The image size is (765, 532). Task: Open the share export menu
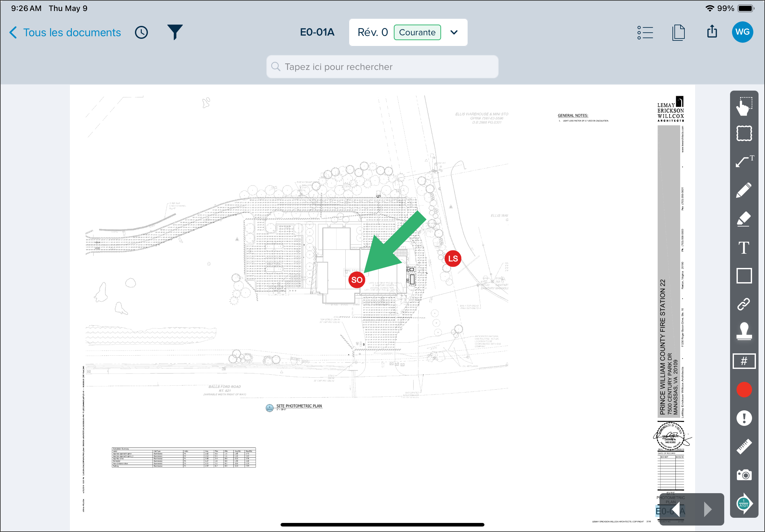[x=712, y=31]
